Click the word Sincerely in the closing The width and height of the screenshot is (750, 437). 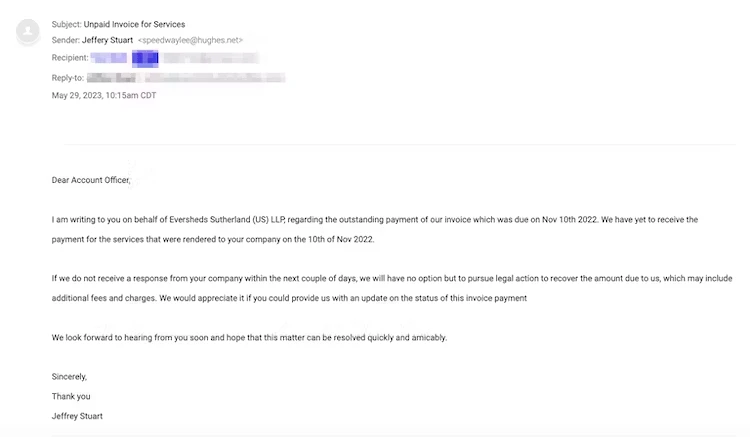point(70,377)
